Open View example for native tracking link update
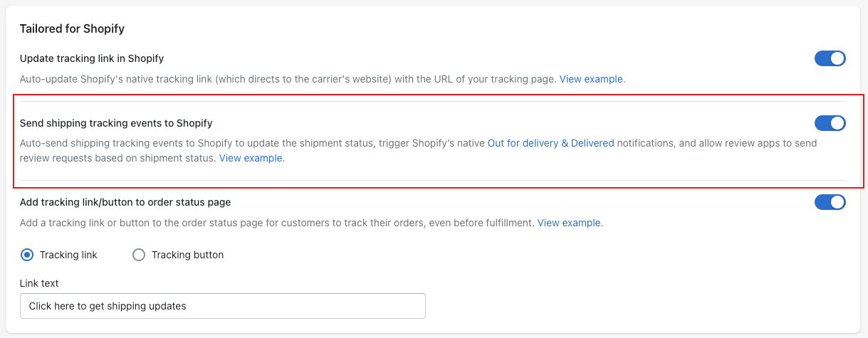 pos(591,79)
